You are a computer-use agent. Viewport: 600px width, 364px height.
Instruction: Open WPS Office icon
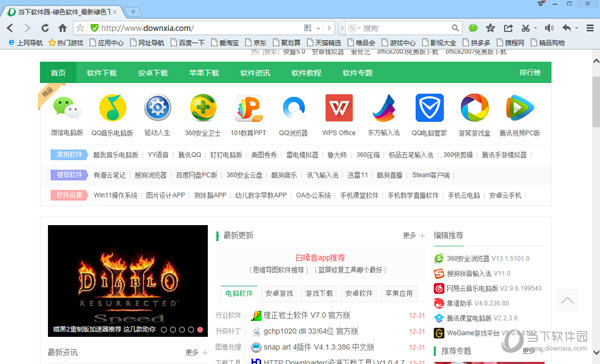coord(339,108)
